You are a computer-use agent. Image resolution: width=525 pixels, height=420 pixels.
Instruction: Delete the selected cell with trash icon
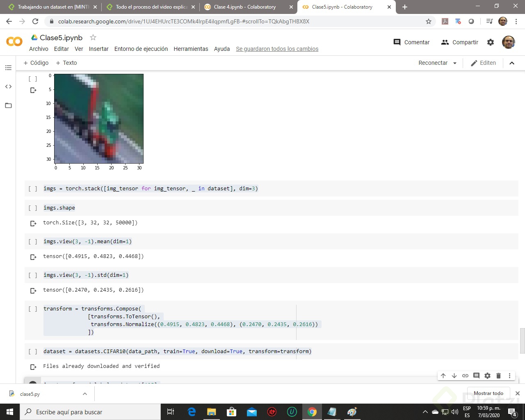(x=498, y=376)
